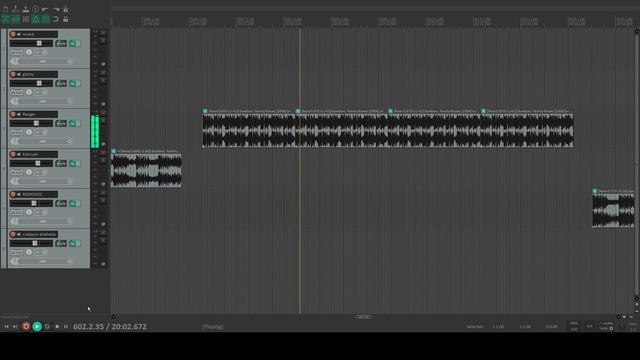Click the time signature field in the transport
The image size is (640, 360).
590,326
